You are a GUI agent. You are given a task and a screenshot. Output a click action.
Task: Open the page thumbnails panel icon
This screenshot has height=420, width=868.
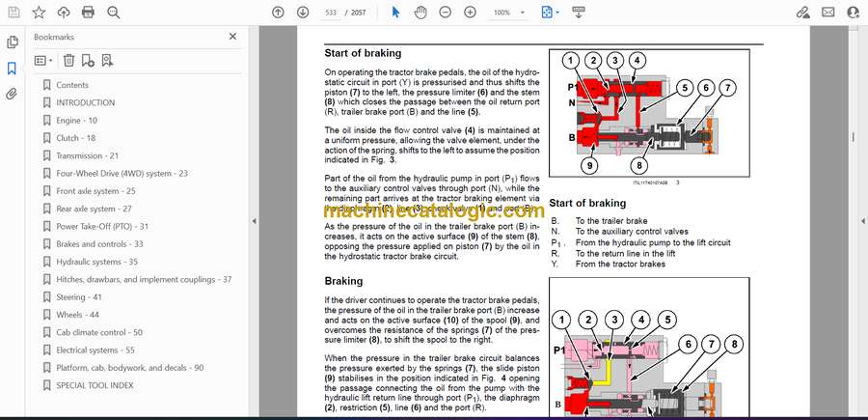click(13, 42)
